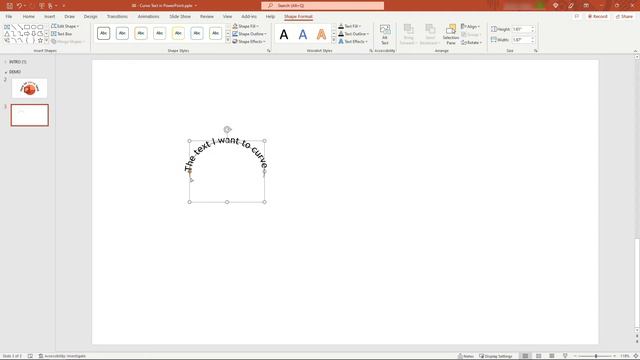Open Shape Effects dropdown
Image resolution: width=640 pixels, height=360 pixels.
click(249, 42)
